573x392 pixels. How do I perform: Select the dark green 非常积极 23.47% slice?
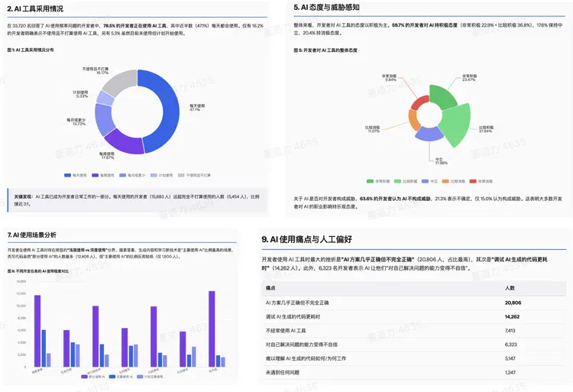click(x=443, y=96)
